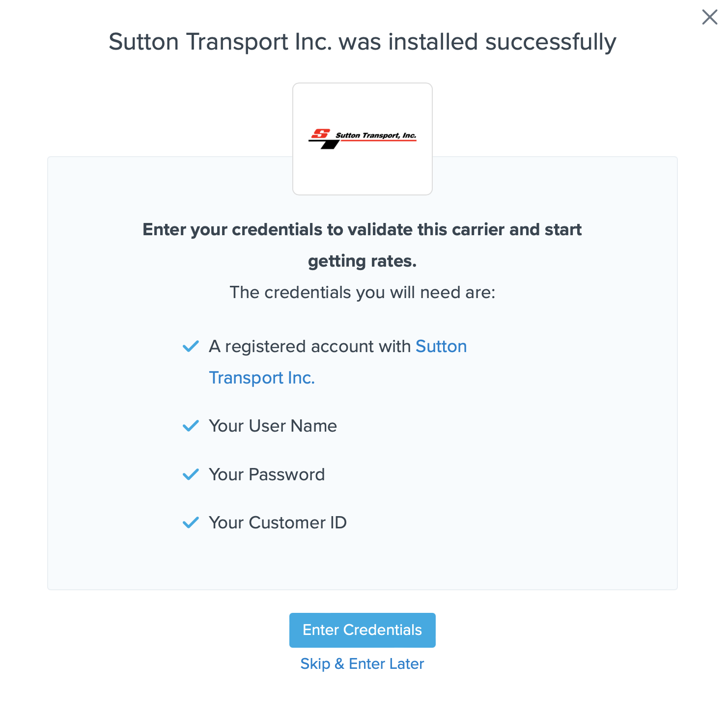Image resolution: width=728 pixels, height=715 pixels.
Task: Click the black parallelogram in the logo
Action: point(331,144)
